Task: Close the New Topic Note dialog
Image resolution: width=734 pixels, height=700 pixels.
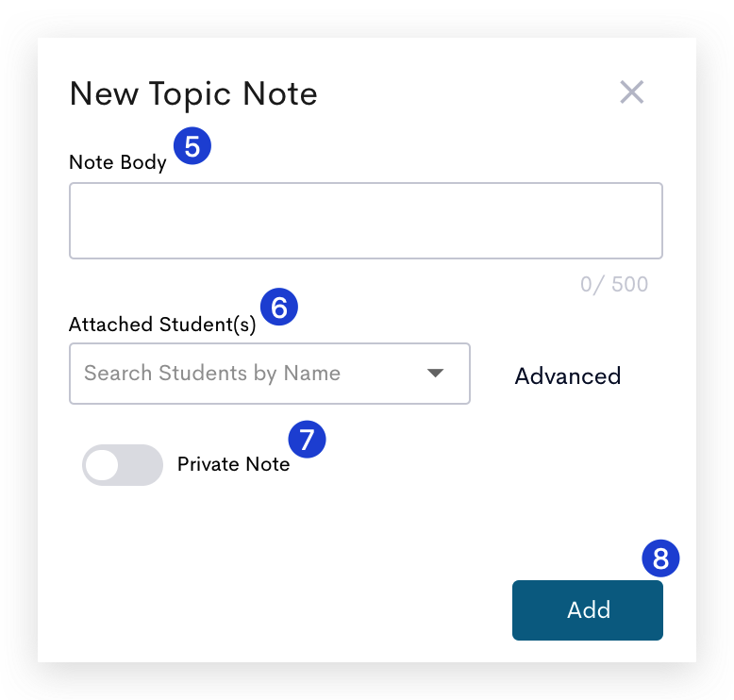Action: [631, 92]
